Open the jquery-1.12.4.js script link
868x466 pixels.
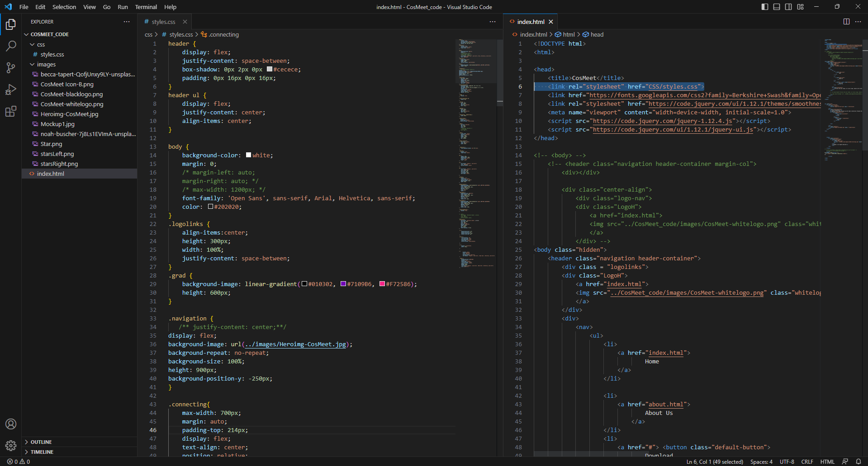click(663, 121)
